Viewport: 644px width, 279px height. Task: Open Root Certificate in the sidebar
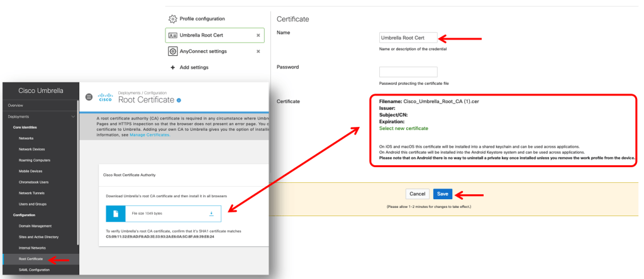[x=30, y=259]
